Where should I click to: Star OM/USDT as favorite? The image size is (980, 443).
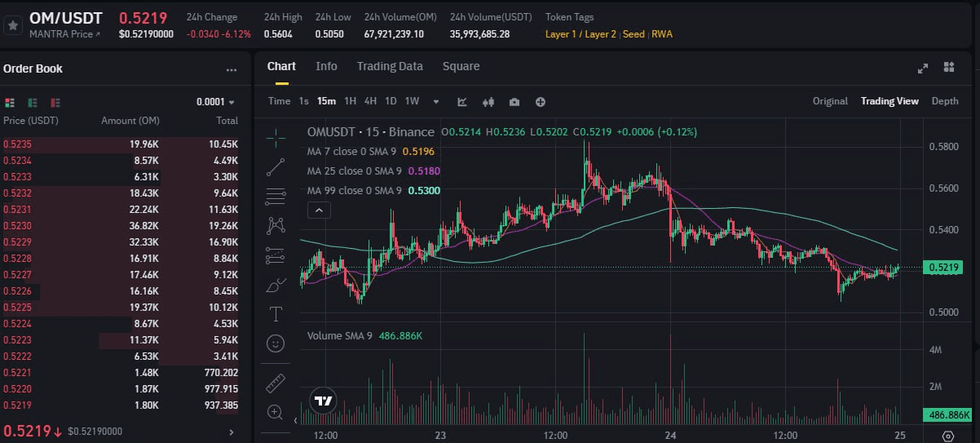[x=12, y=25]
